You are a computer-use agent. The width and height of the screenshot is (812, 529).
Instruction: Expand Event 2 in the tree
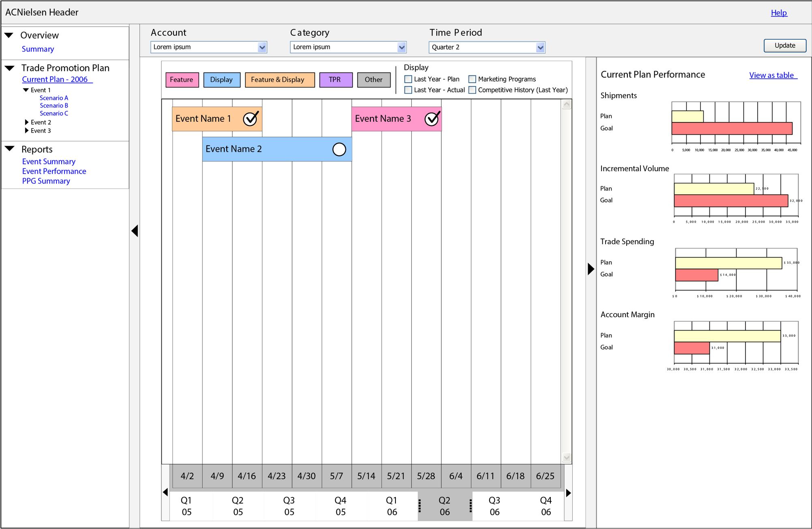click(26, 122)
